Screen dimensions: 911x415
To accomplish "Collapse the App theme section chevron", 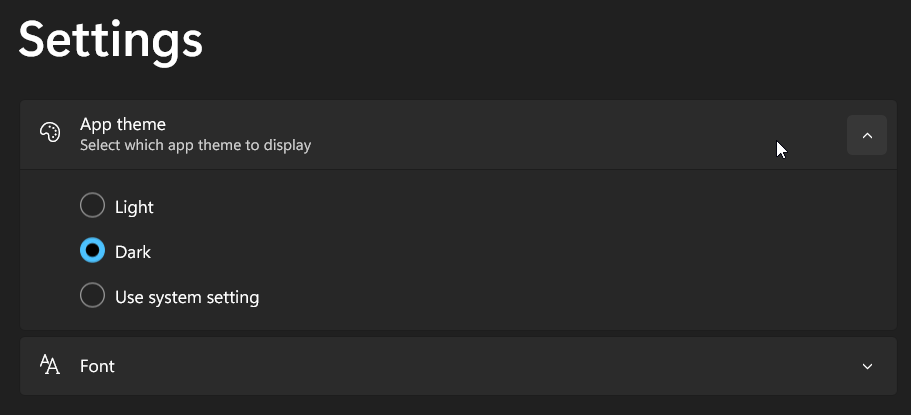I will [866, 135].
